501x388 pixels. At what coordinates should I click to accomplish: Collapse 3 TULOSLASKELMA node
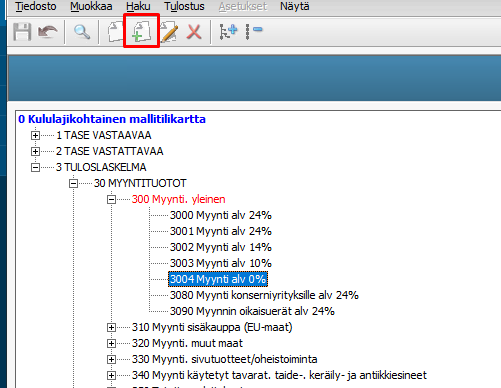point(35,167)
